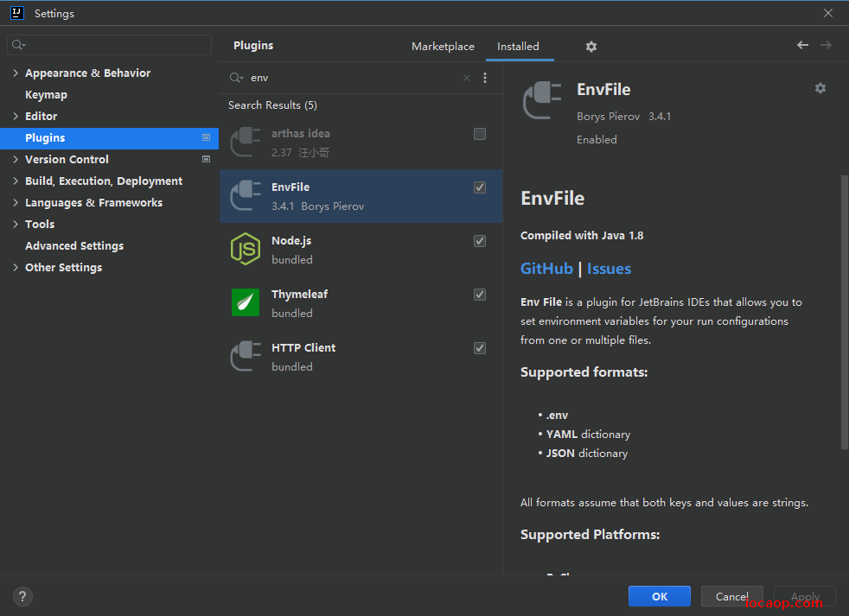
Task: Click the large EnvFile detail plug icon
Action: point(542,100)
